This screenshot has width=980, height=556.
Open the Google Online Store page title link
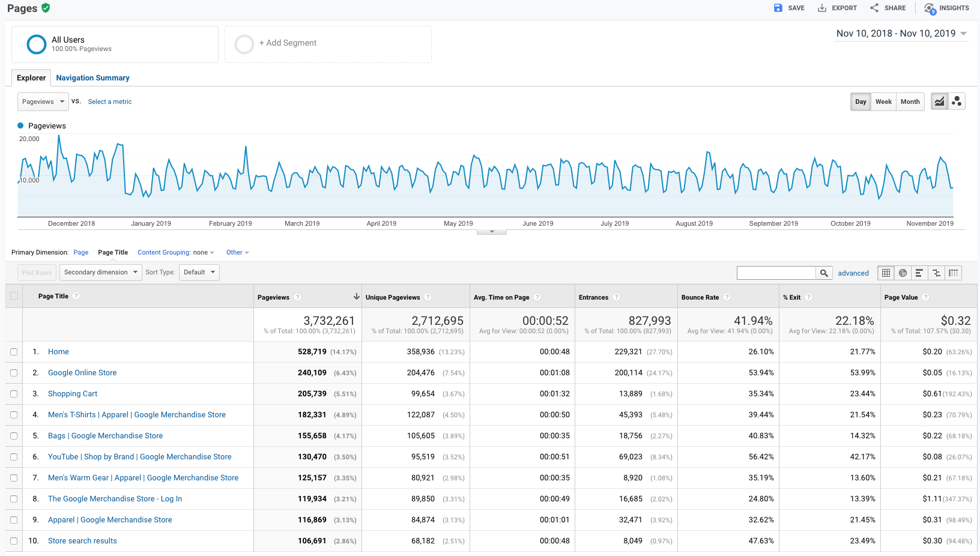[82, 373]
